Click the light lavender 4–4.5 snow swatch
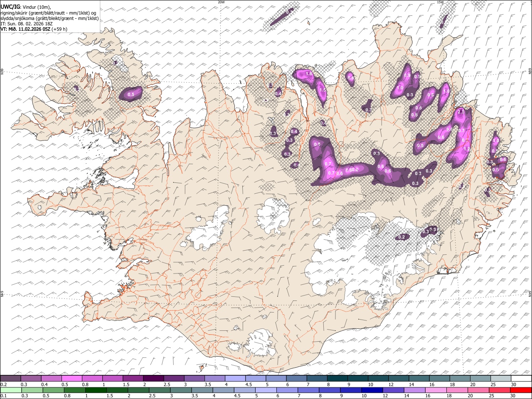This screenshot has width=532, height=399. (235, 378)
